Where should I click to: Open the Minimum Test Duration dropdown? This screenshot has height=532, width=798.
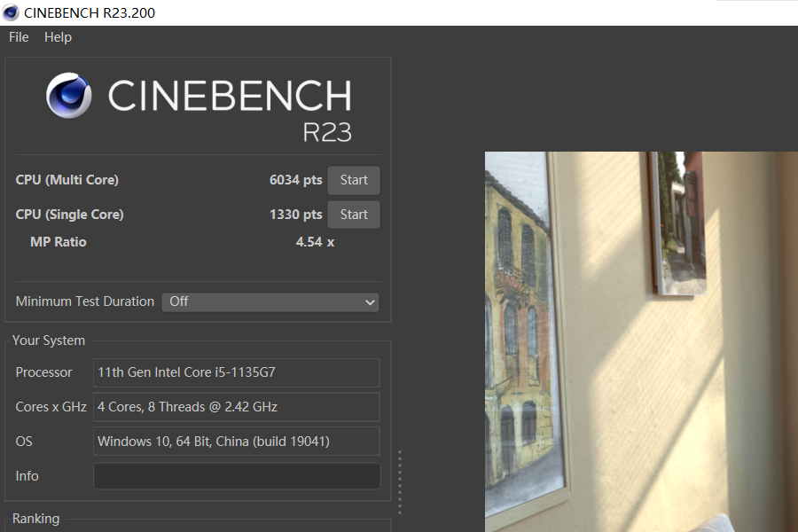270,301
